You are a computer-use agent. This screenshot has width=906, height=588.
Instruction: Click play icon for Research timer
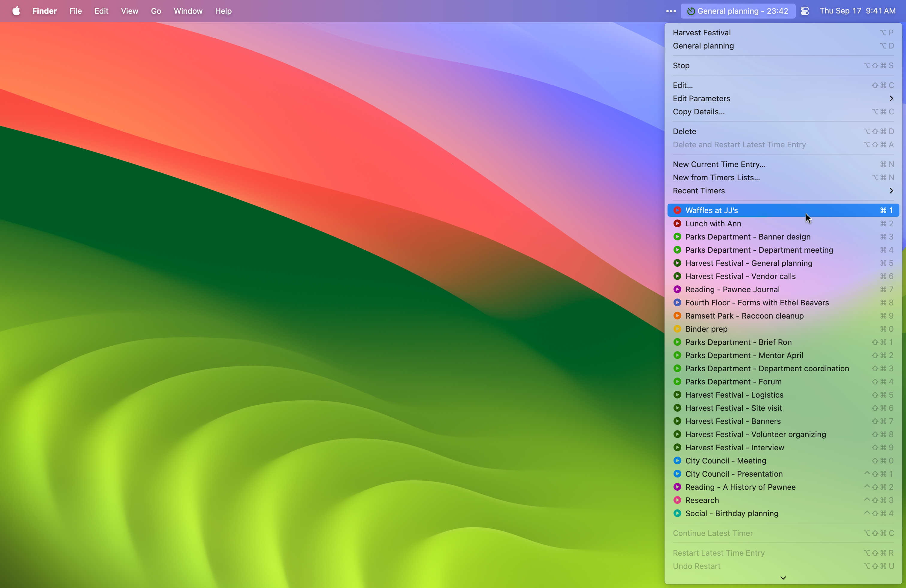point(677,500)
